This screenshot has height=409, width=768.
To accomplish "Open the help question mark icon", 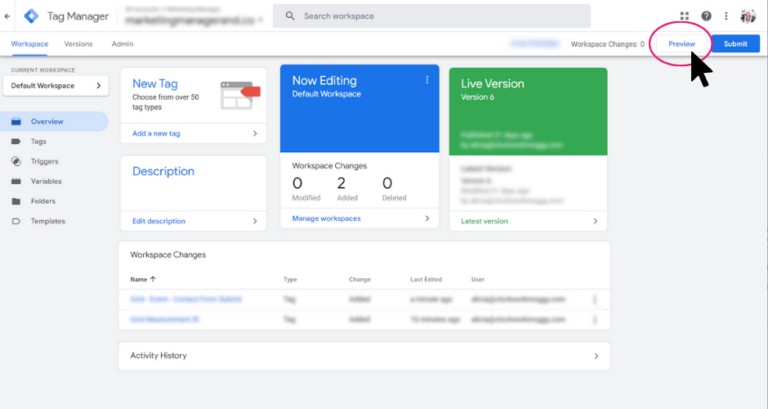I will 706,16.
